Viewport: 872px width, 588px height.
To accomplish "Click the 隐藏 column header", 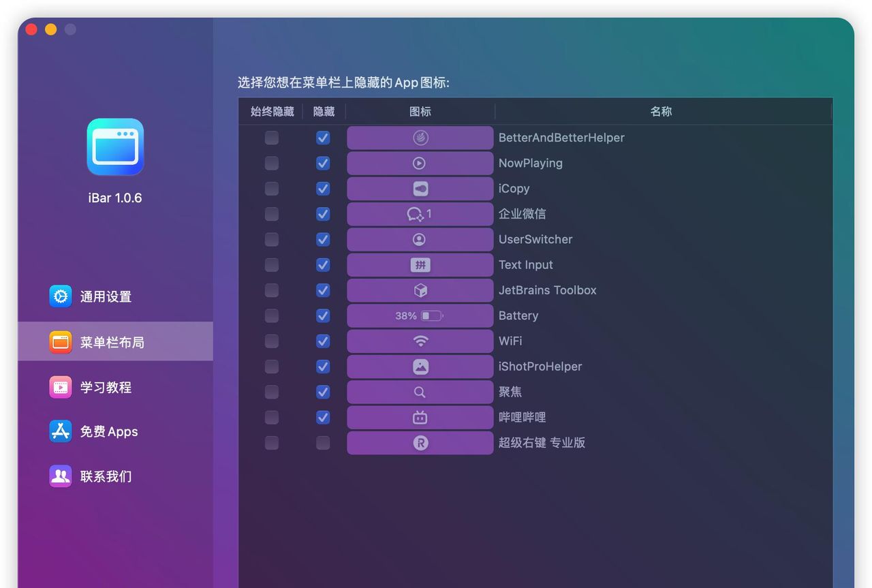I will [324, 112].
